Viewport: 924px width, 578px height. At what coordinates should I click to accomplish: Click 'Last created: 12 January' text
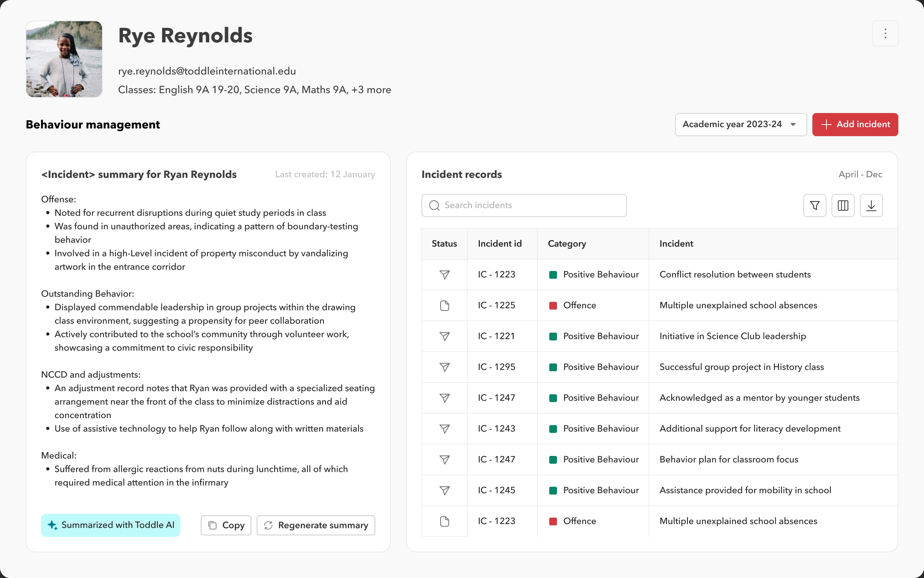(x=325, y=174)
